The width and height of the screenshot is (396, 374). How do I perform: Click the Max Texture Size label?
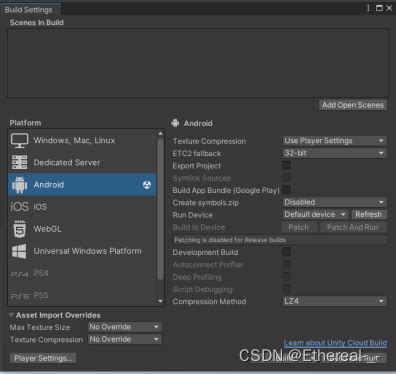click(40, 327)
